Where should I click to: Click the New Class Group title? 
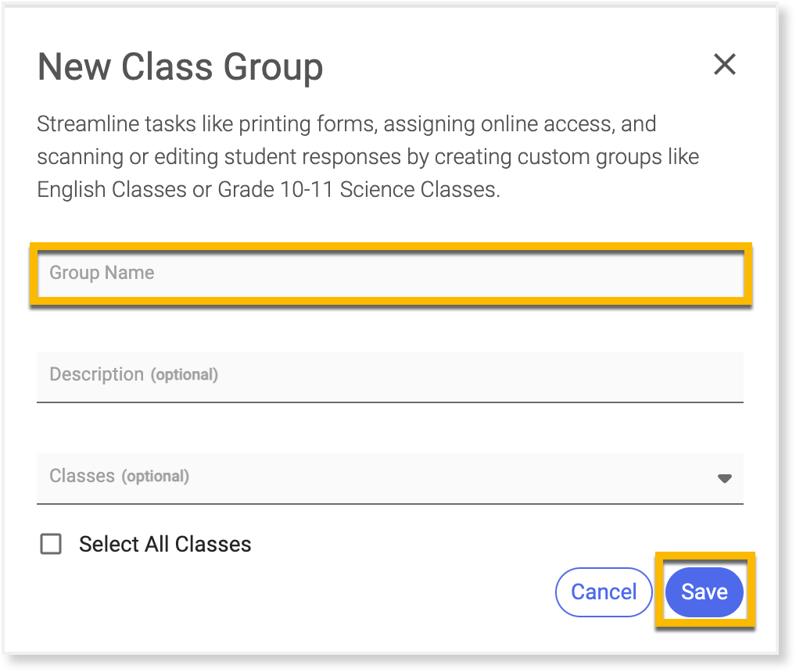(x=180, y=67)
